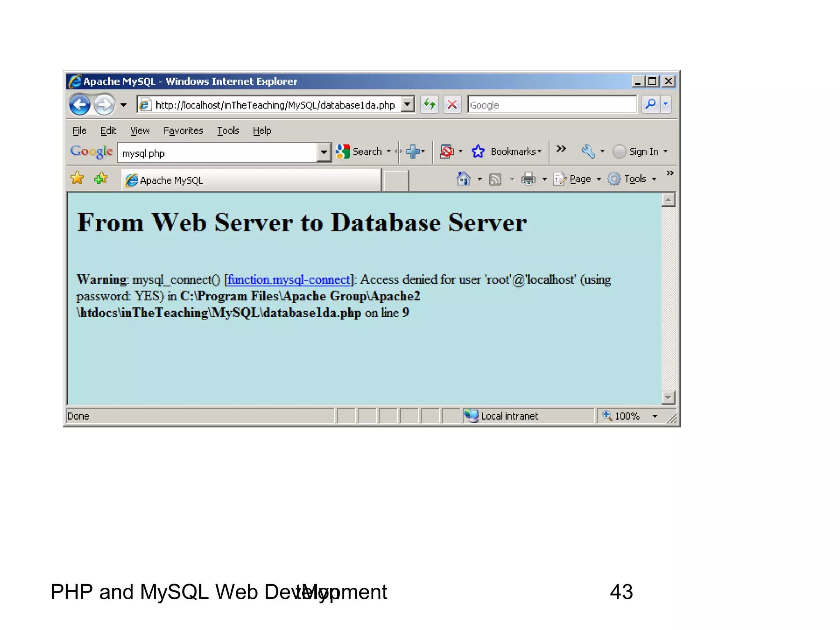Click the Favorites Center star icon

tap(77, 178)
